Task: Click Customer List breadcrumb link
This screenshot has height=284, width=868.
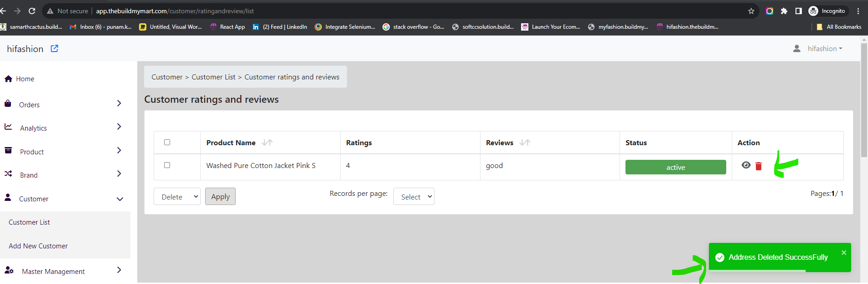Action: pos(213,77)
